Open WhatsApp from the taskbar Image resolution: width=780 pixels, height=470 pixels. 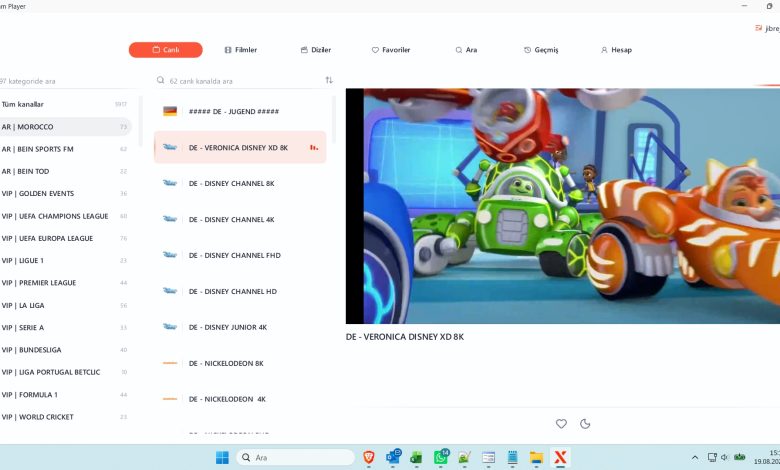click(441, 457)
